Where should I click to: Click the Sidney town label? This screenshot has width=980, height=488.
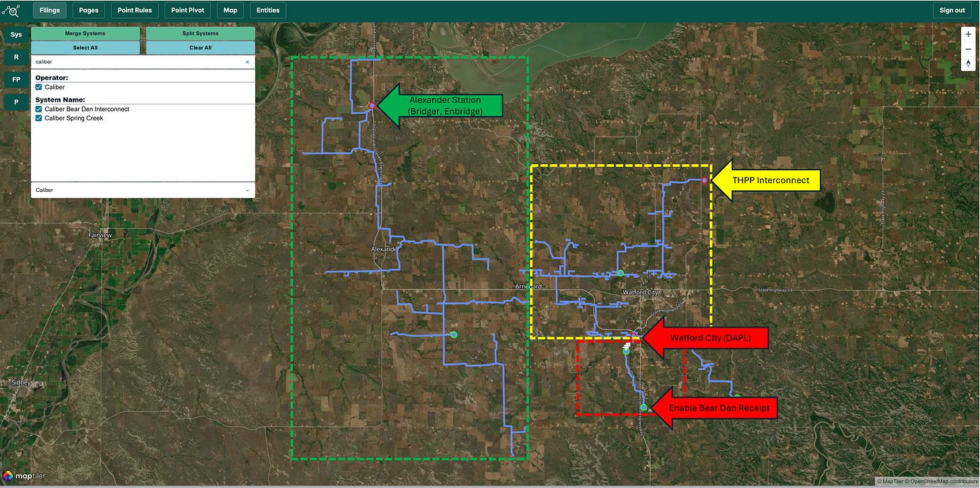click(20, 382)
